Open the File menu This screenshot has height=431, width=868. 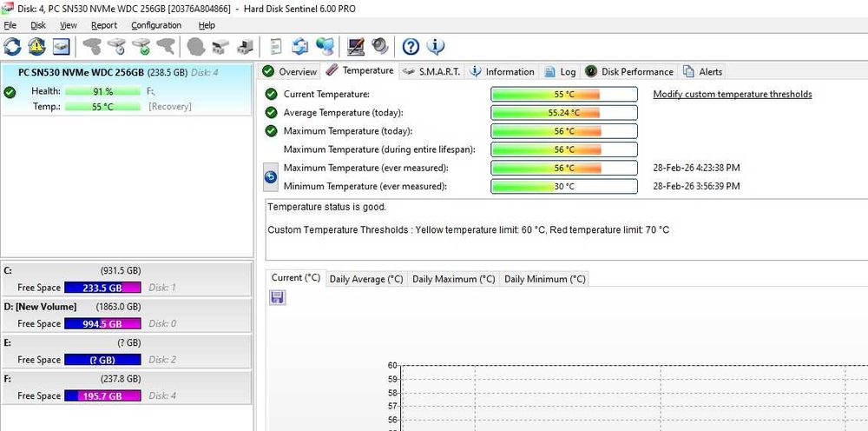(10, 25)
